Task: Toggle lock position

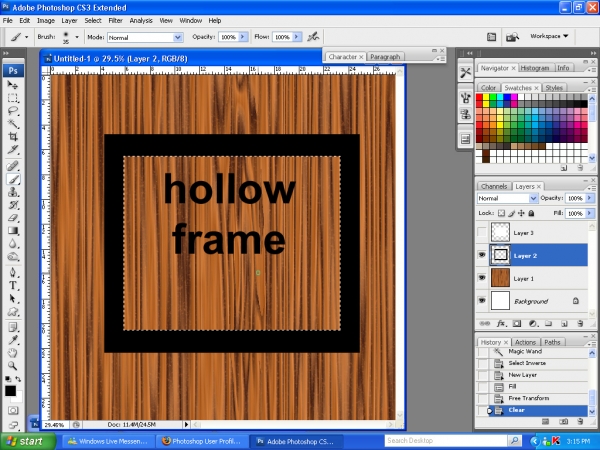Action: coord(521,213)
